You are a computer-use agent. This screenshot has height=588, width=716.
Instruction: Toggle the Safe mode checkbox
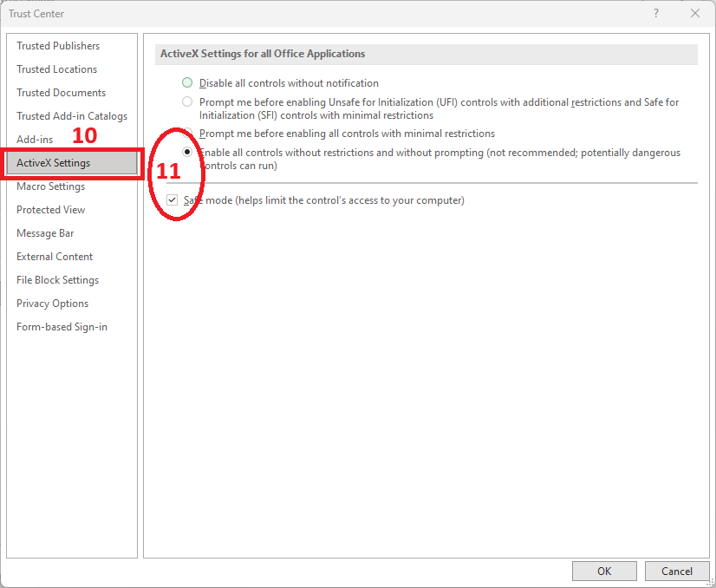[172, 200]
